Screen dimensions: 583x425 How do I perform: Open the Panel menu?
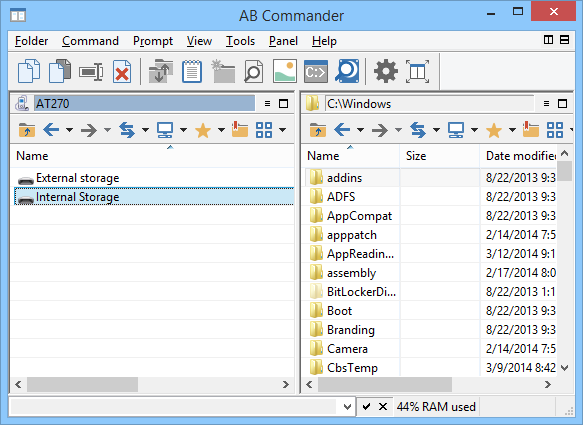(283, 41)
